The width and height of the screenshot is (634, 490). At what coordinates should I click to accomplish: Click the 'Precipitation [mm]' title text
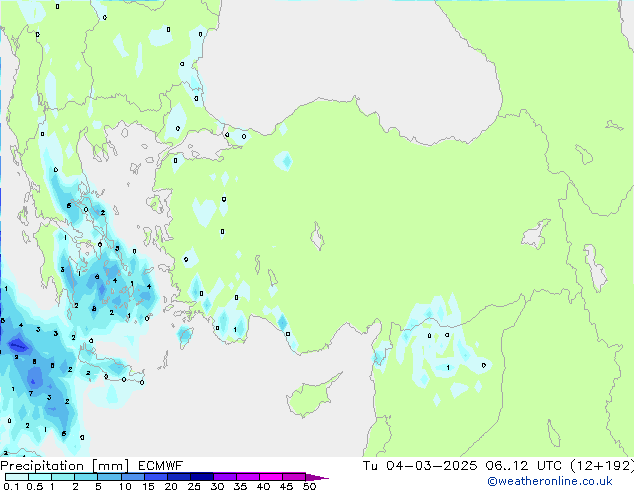pos(65,466)
